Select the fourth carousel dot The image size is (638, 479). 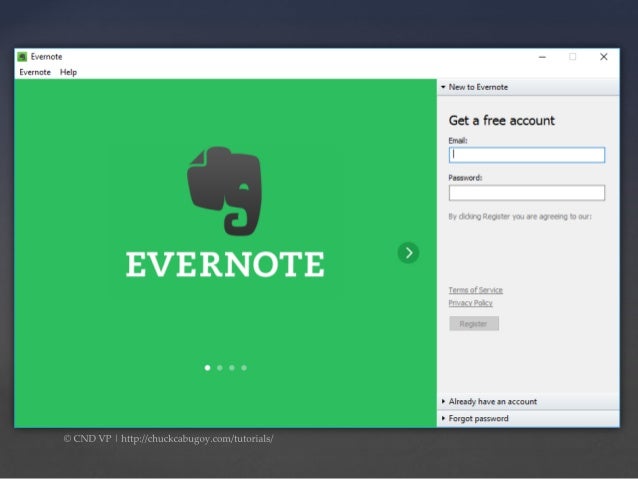[244, 368]
